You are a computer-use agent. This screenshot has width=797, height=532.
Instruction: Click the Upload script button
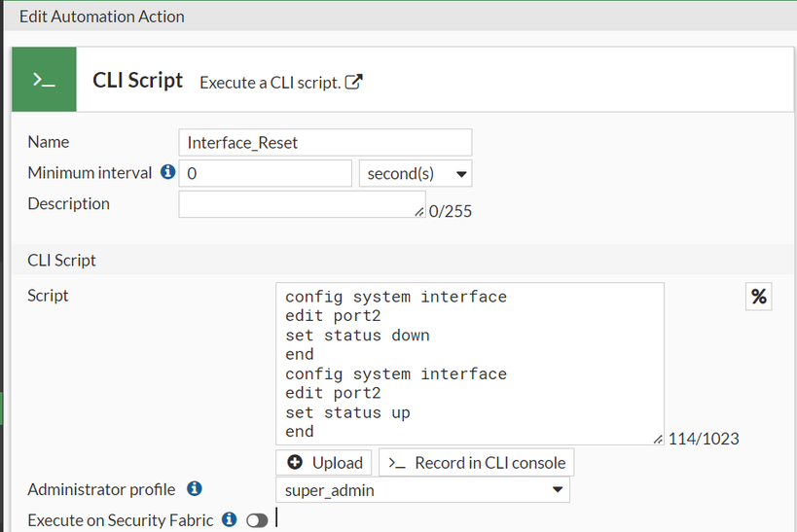tap(325, 462)
